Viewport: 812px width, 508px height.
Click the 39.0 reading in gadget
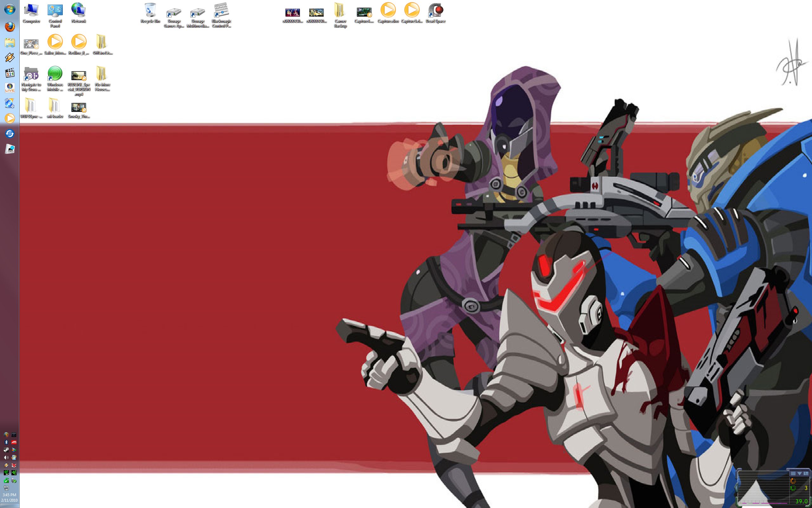coord(802,501)
